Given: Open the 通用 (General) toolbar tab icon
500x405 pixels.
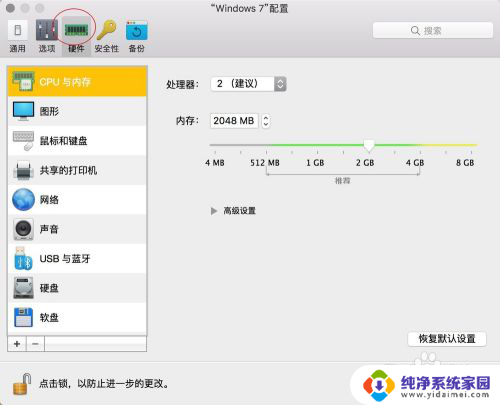Looking at the screenshot, I should pos(17,30).
